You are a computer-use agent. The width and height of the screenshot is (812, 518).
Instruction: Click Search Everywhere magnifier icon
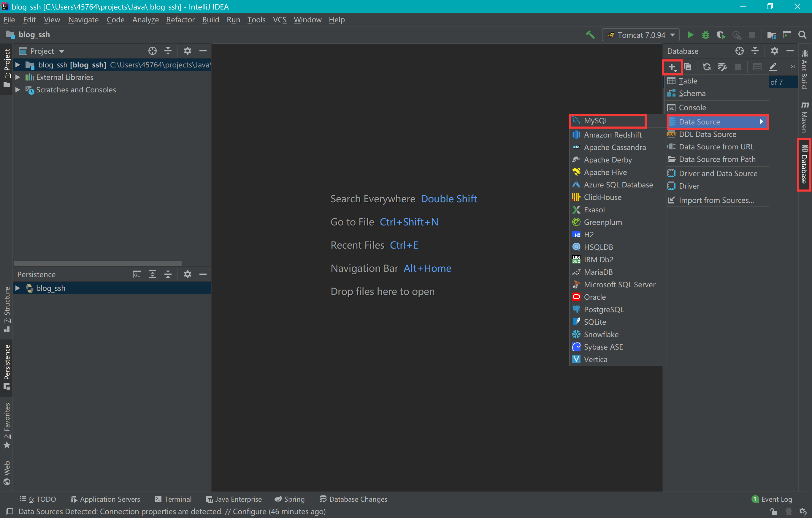tap(803, 35)
